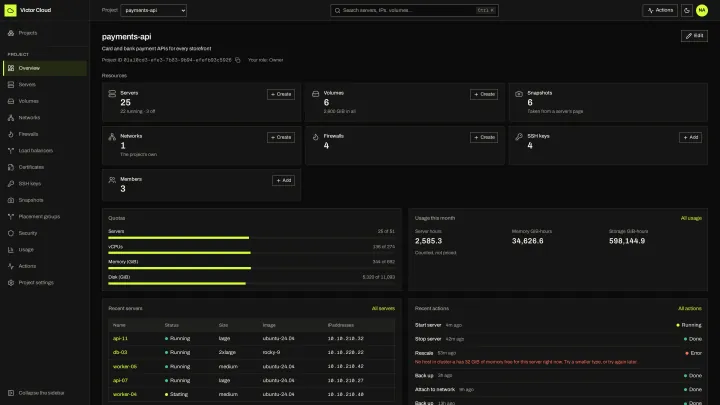Open the payments-api project dropdown

click(153, 10)
